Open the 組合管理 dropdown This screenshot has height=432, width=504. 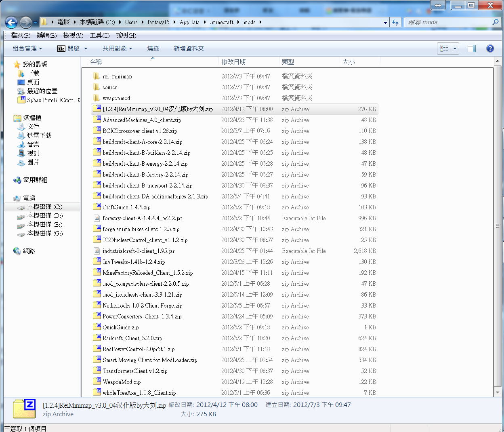point(27,48)
